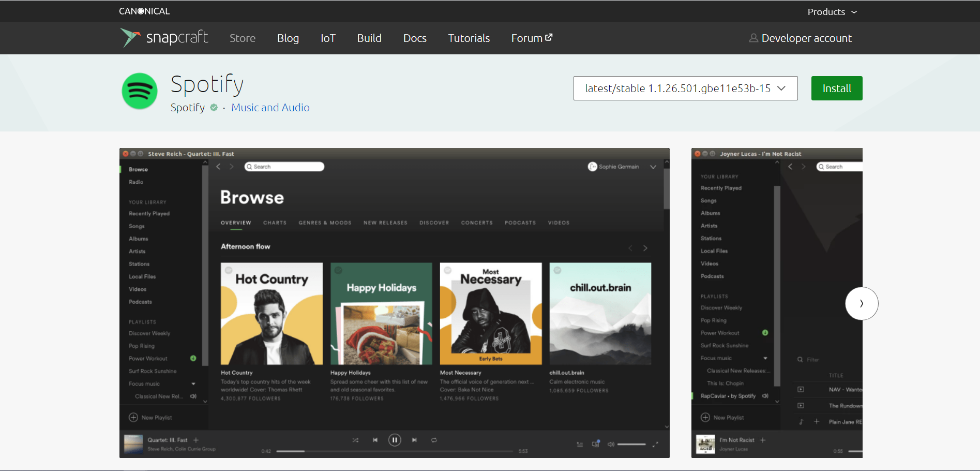Open the latest/stable channel version dropdown
980x471 pixels.
pyautogui.click(x=685, y=89)
